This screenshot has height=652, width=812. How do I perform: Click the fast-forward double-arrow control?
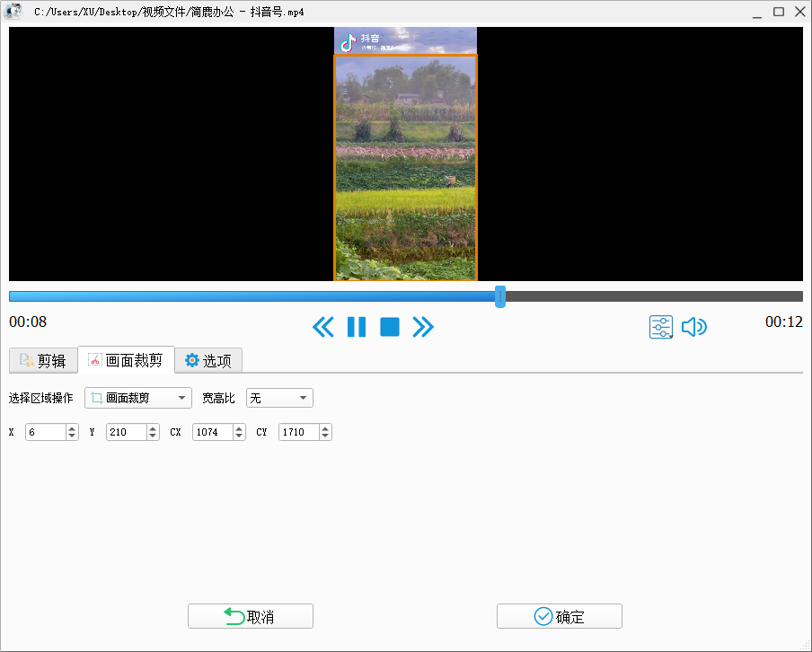[423, 327]
